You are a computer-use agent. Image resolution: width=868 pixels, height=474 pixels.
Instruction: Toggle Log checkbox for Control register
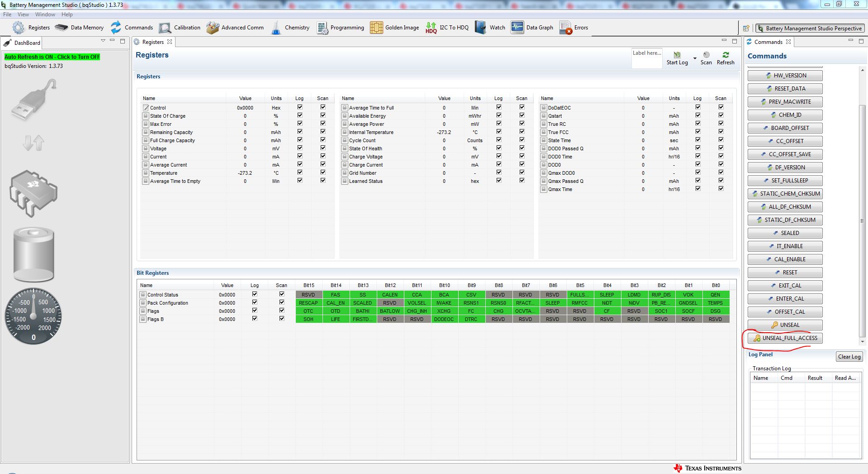(300, 107)
